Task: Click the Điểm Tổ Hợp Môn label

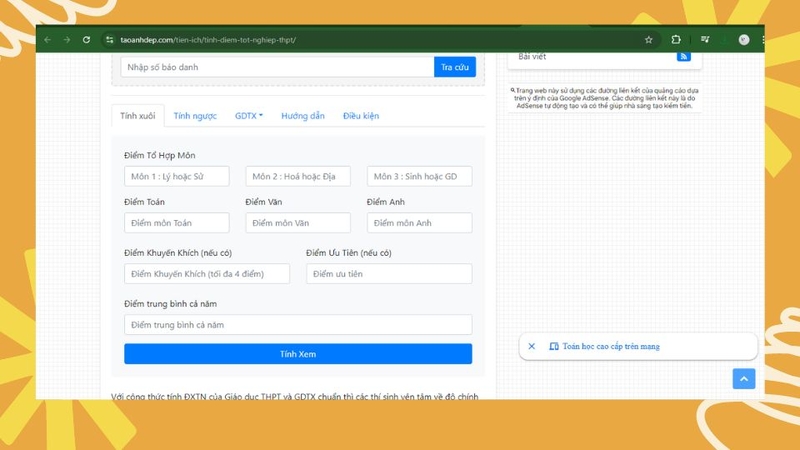Action: pyautogui.click(x=160, y=155)
